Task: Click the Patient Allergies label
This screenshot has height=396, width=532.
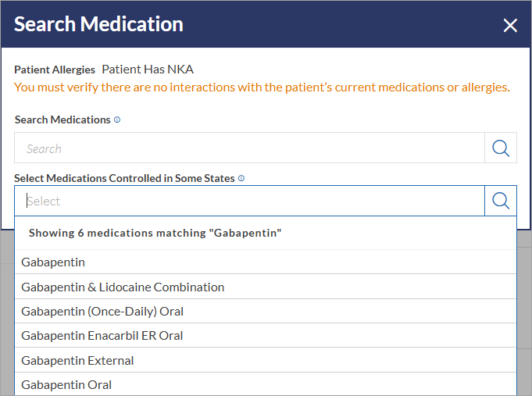Action: 55,70
